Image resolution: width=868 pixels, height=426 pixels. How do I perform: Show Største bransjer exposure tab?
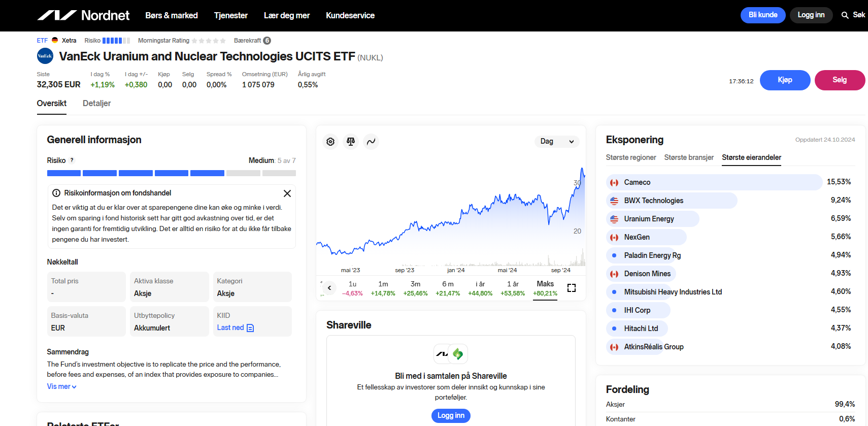[x=689, y=157]
